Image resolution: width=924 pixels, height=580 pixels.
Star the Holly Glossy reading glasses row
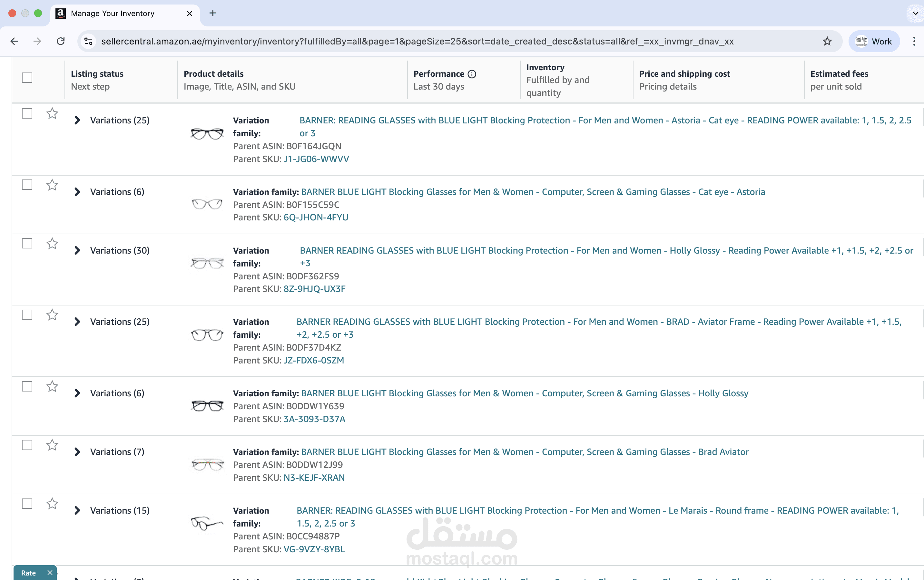click(52, 244)
